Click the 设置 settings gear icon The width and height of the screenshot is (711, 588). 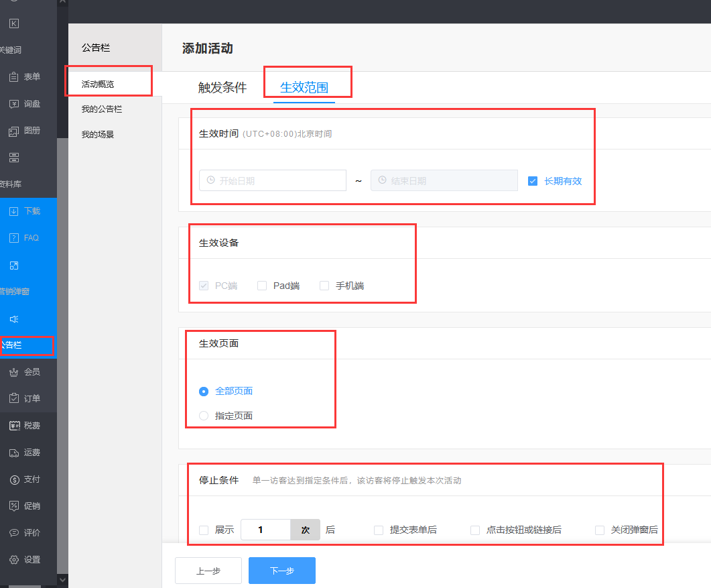[13, 560]
